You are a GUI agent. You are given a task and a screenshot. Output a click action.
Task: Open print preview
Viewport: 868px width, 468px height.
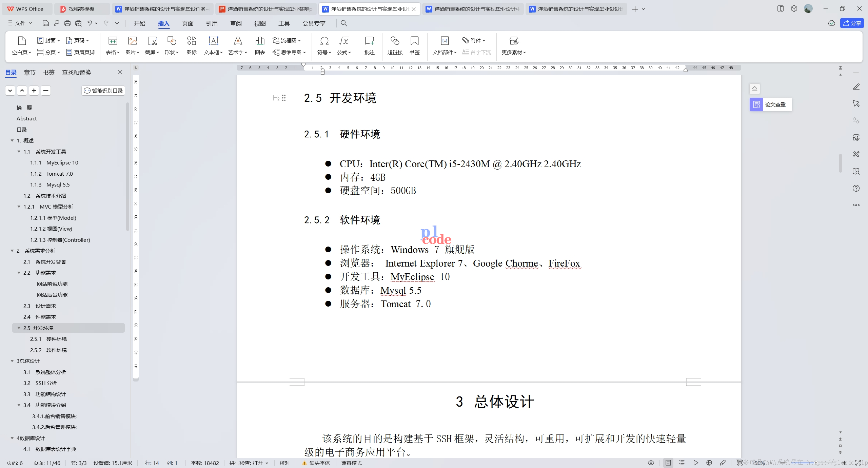click(78, 23)
